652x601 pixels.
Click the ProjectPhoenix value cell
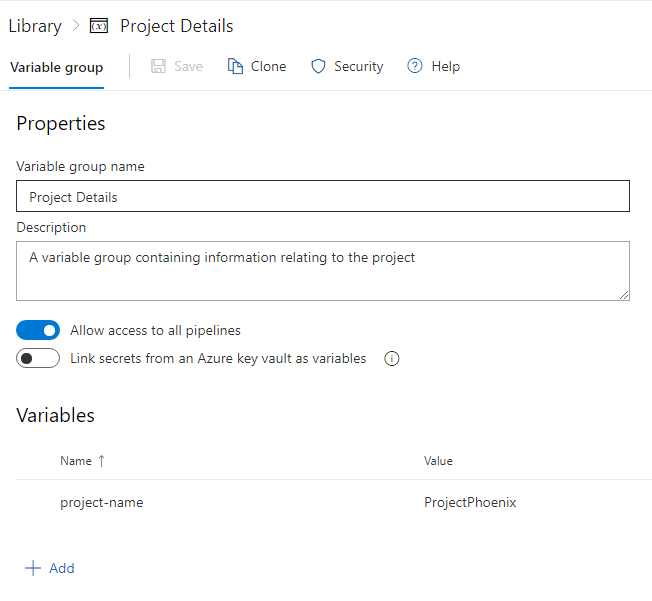click(470, 503)
